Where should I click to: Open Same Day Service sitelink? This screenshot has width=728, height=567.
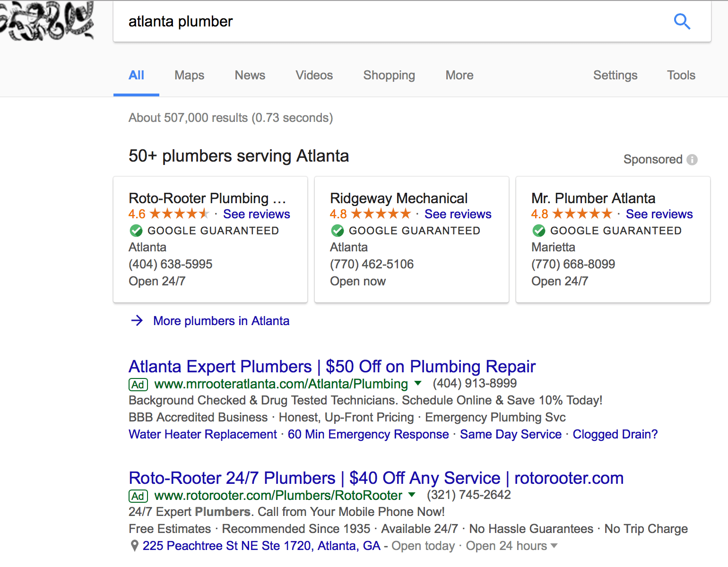pos(511,434)
